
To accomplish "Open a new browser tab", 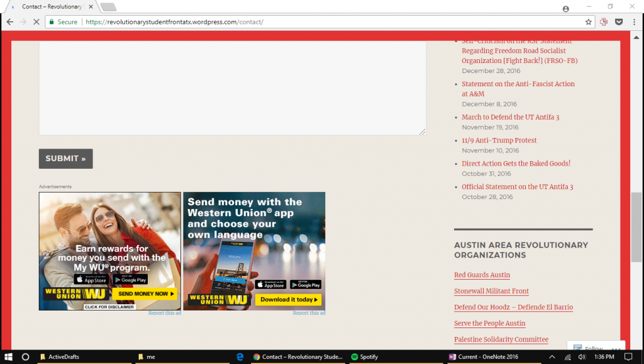I will (108, 8).
